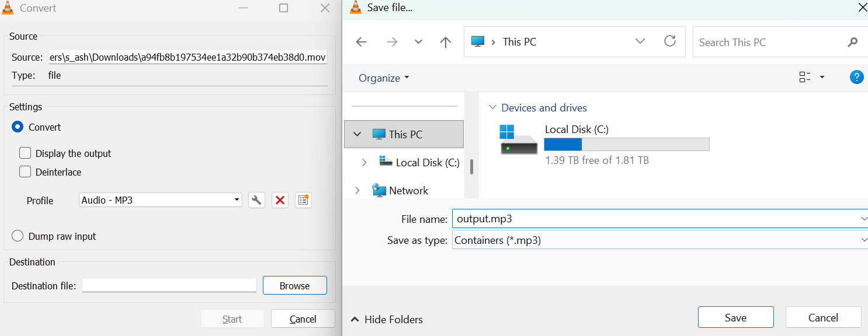Click the wrench icon to edit selected profile
Screen dimensions: 868x336
(x=256, y=200)
